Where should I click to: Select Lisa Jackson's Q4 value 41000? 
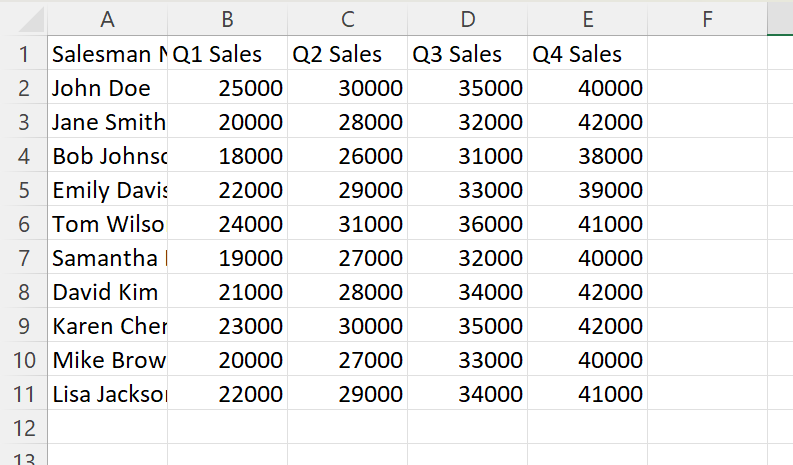[587, 394]
